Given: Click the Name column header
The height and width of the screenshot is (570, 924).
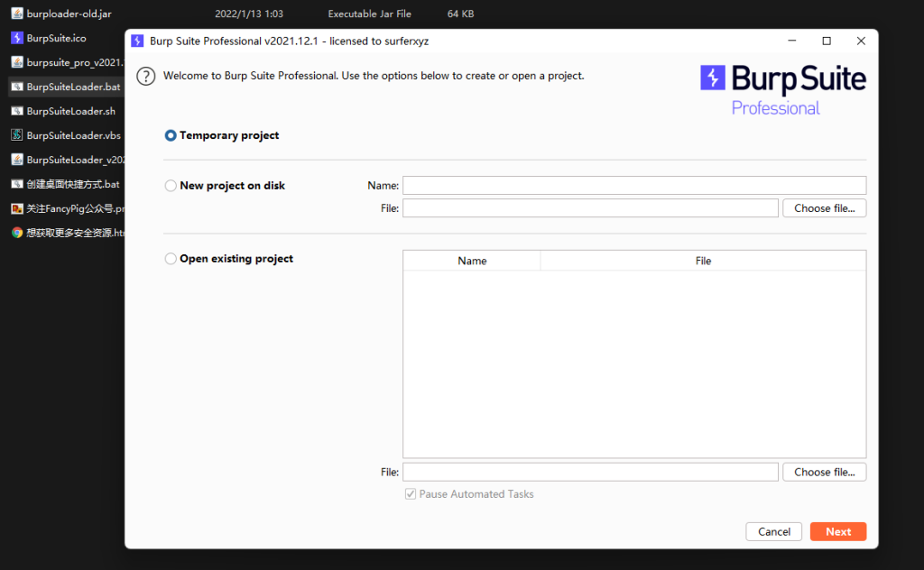Looking at the screenshot, I should 472,261.
